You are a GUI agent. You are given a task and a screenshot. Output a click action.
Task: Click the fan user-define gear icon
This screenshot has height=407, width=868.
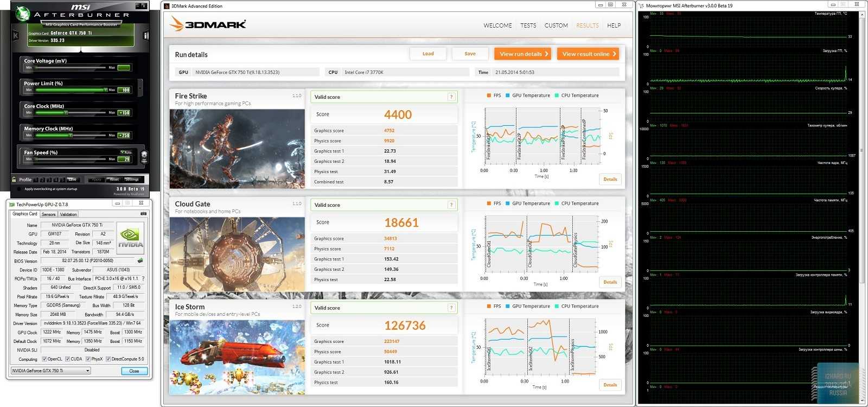pos(144,156)
